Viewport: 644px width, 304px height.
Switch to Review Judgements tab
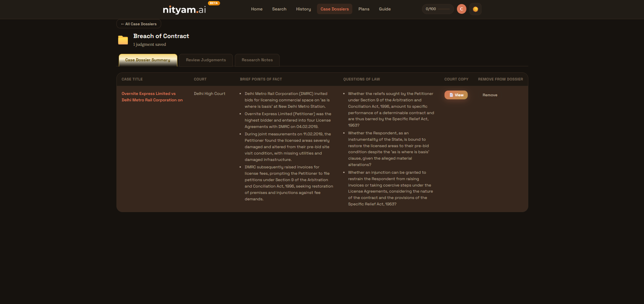point(206,60)
